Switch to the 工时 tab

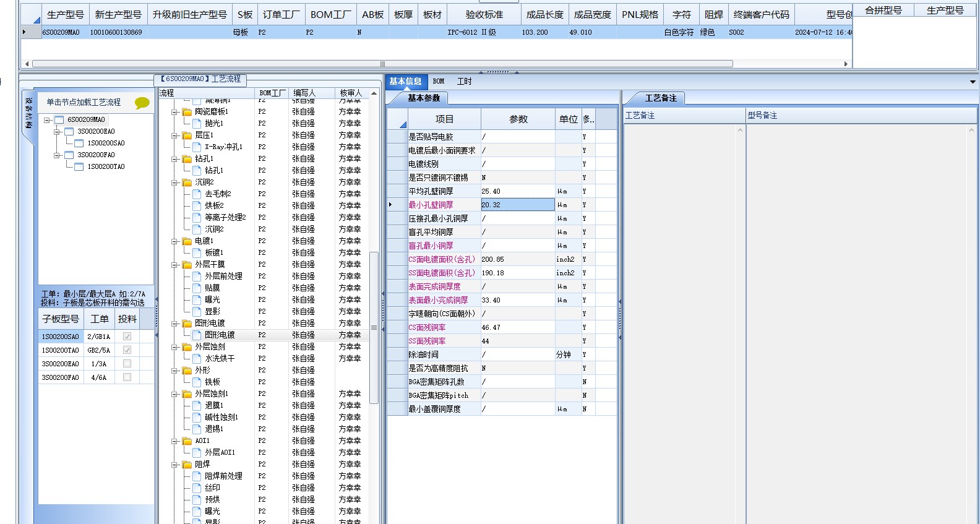point(464,82)
